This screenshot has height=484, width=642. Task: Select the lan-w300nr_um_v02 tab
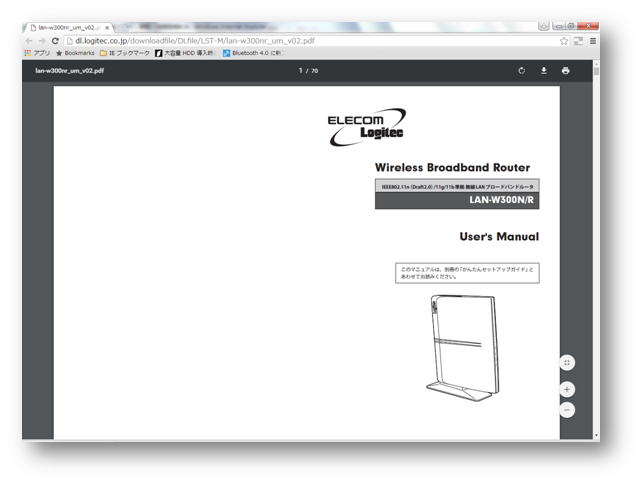pyautogui.click(x=68, y=28)
